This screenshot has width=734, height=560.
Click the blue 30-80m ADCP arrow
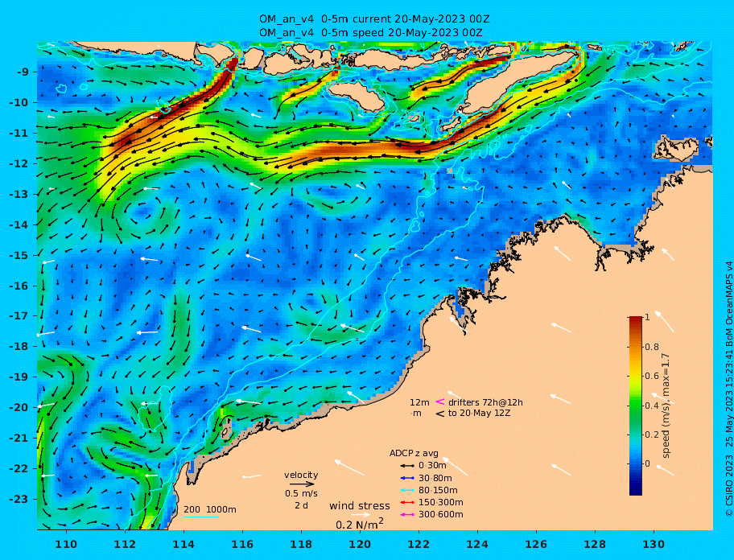(407, 478)
